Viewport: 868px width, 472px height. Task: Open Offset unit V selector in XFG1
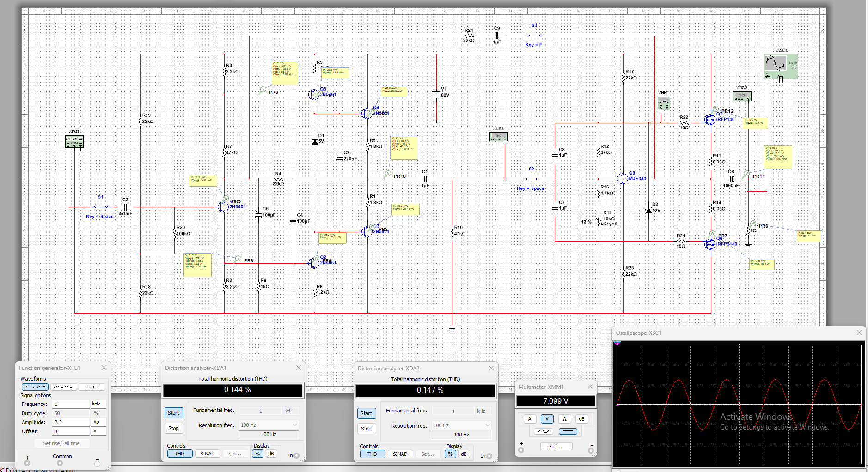98,431
